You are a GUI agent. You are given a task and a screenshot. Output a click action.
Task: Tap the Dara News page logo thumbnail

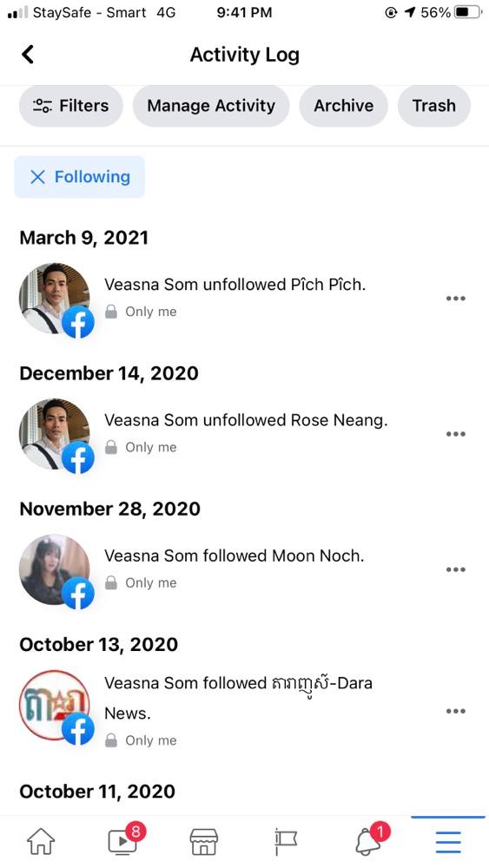(x=54, y=706)
